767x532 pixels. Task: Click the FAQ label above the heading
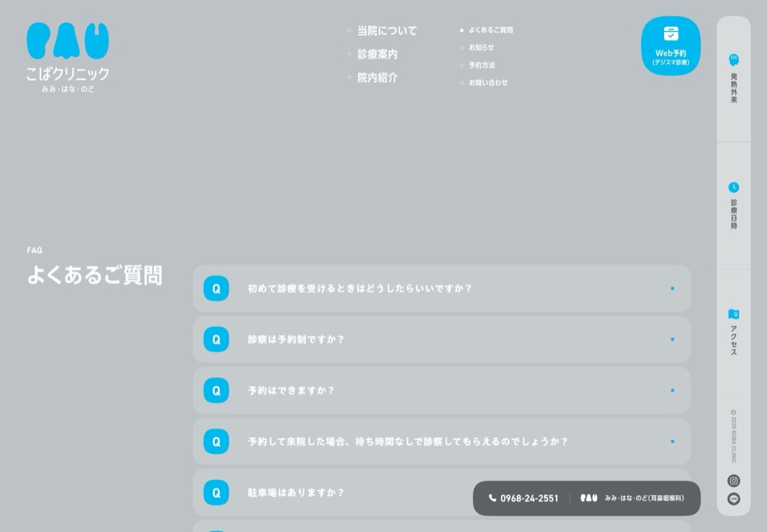click(x=34, y=251)
